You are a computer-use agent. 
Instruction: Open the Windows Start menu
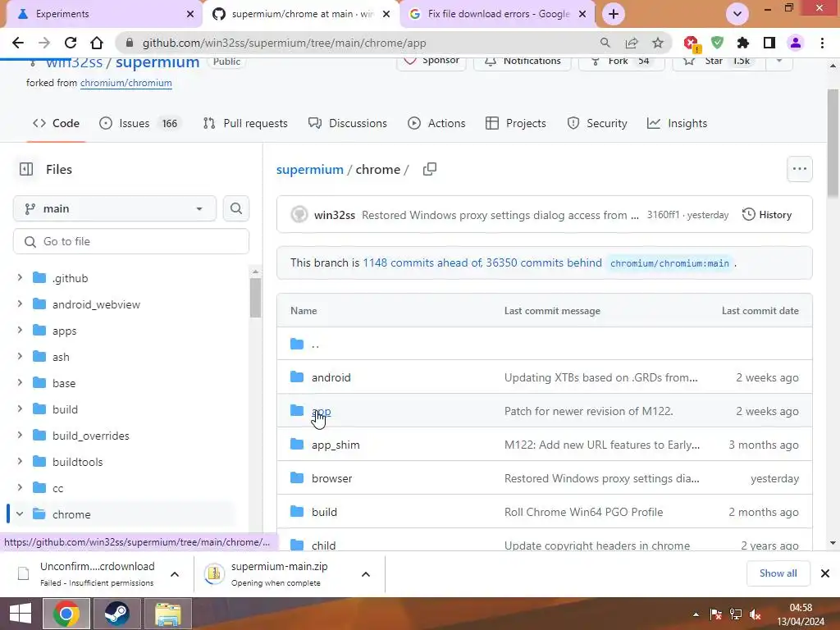(21, 614)
